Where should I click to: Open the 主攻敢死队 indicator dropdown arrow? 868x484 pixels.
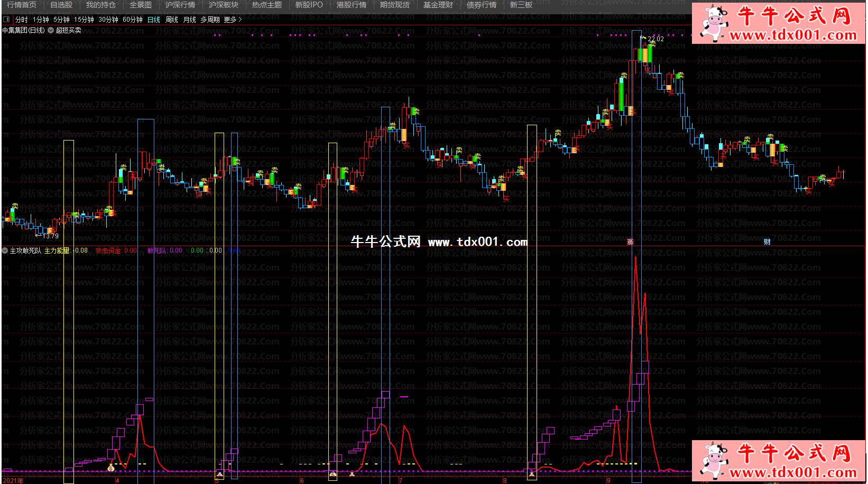tap(5, 250)
